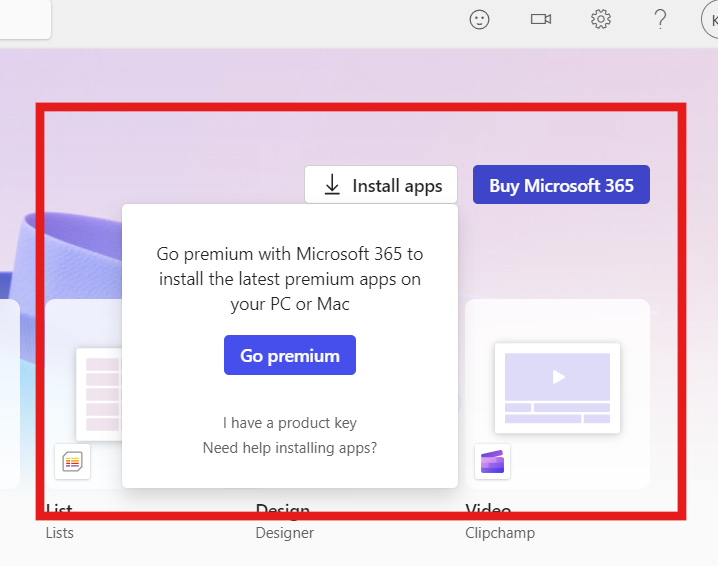This screenshot has height=566, width=718.
Task: Click the Help question mark icon
Action: point(660,19)
